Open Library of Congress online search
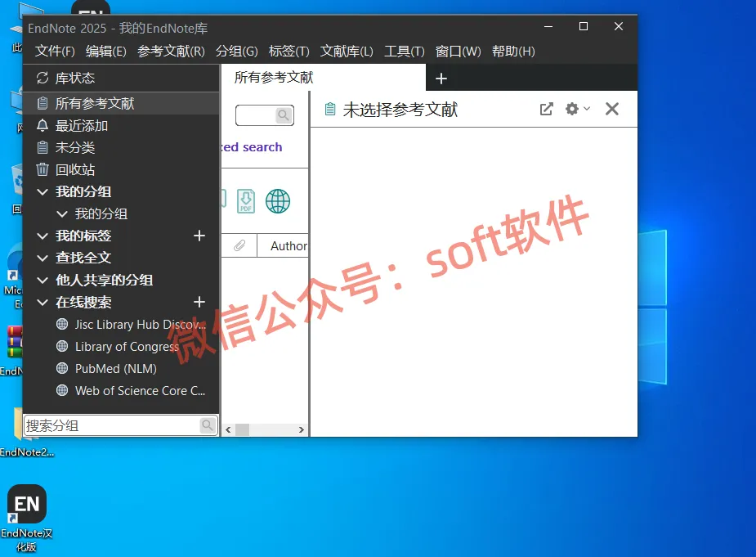The width and height of the screenshot is (756, 557). click(118, 347)
